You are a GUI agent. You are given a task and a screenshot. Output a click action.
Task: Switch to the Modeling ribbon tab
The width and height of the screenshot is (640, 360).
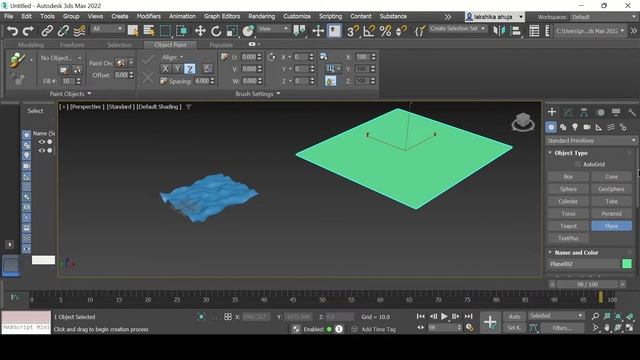pyautogui.click(x=31, y=45)
